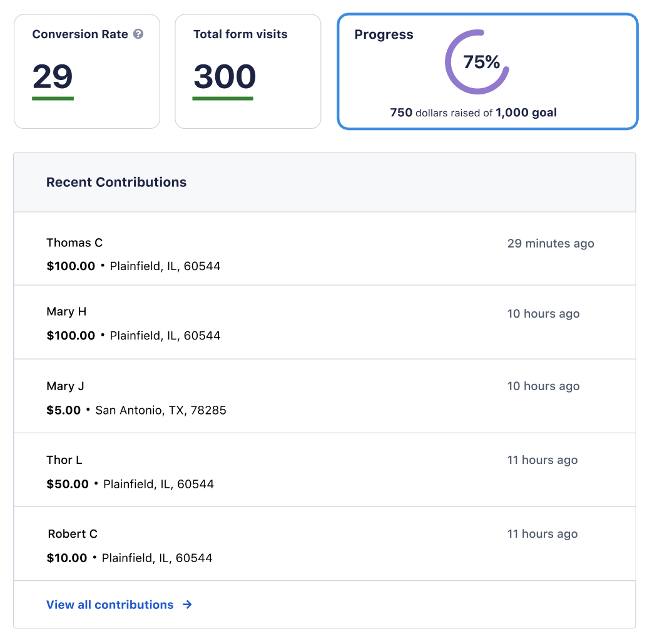Click San Antonio, TX, 78285 location text
652x644 pixels.
point(161,411)
